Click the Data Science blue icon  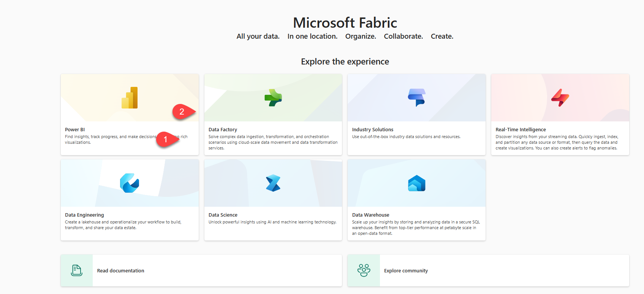(x=273, y=183)
